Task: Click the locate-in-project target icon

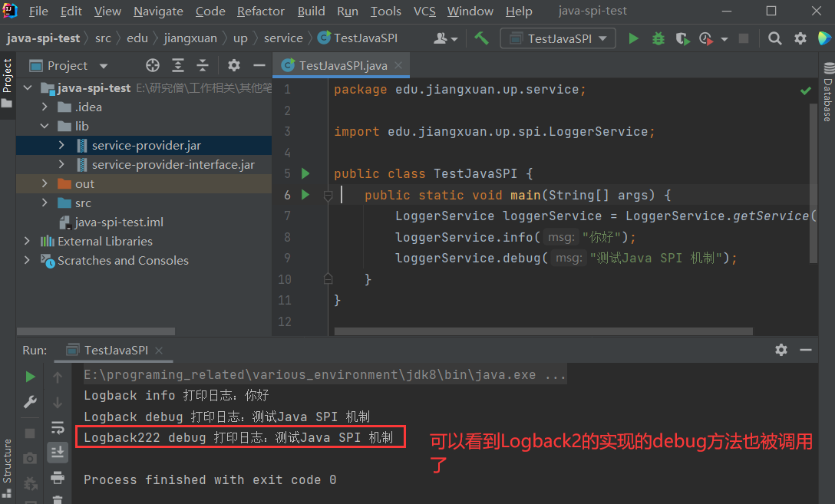Action: tap(153, 65)
